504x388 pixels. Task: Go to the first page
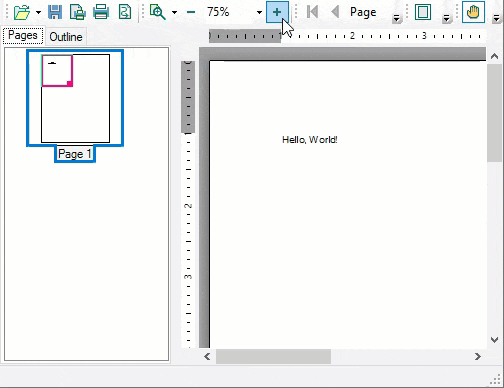pos(312,12)
